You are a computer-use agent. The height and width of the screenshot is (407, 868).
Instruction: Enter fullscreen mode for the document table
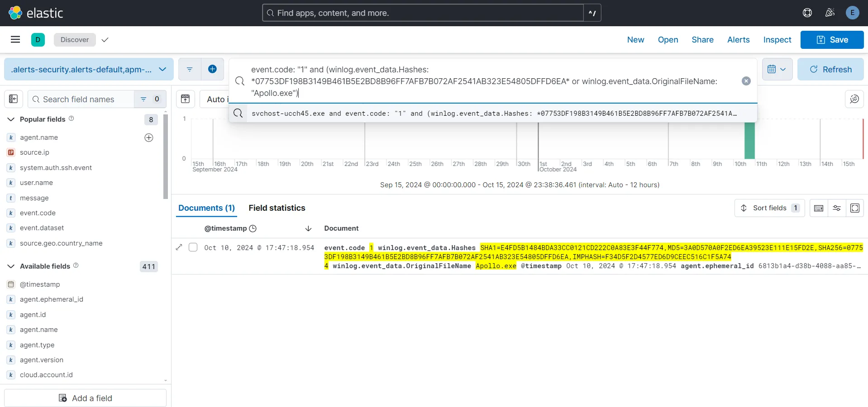[855, 208]
